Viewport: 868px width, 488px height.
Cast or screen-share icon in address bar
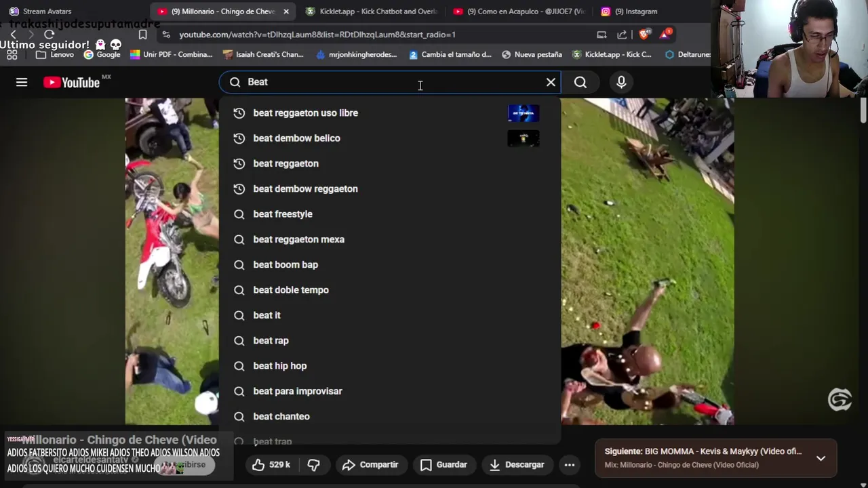click(x=601, y=35)
